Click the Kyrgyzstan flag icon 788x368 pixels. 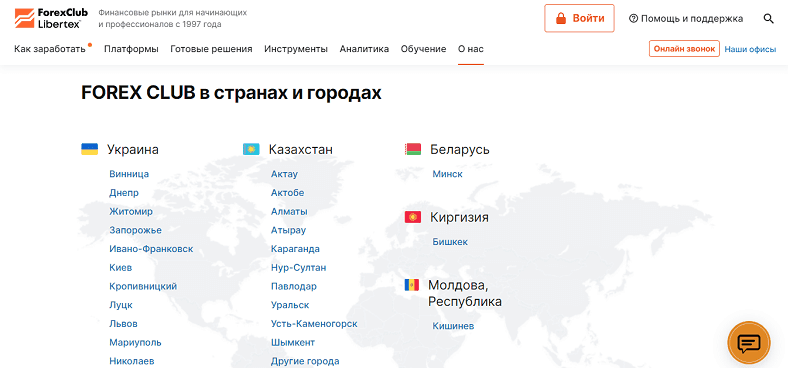click(x=413, y=217)
